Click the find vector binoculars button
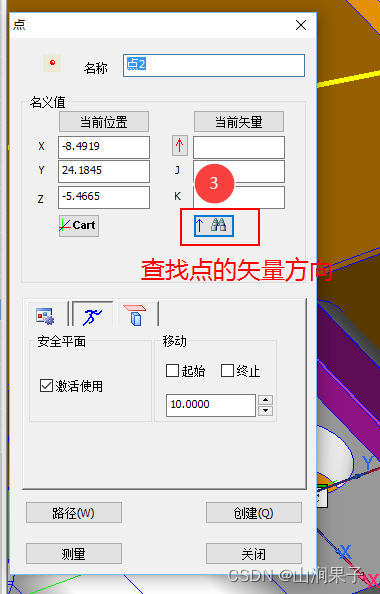Screen dimensions: 380x594 pyautogui.click(x=214, y=226)
